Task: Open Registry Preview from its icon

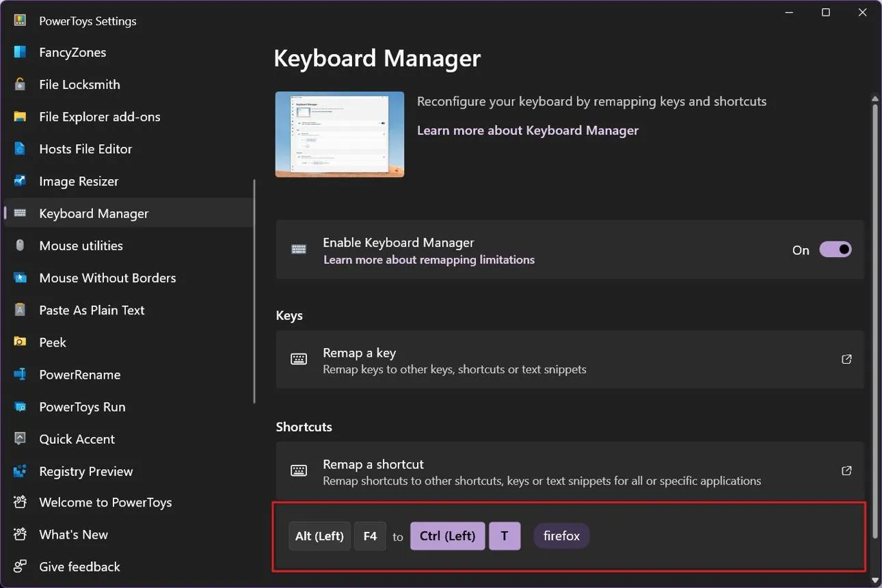Action: pos(20,471)
